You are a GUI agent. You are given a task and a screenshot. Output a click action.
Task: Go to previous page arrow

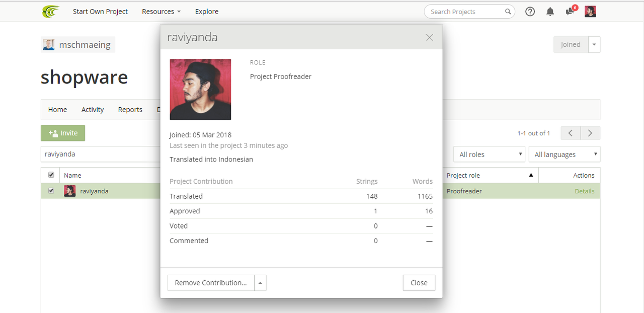[x=571, y=133]
